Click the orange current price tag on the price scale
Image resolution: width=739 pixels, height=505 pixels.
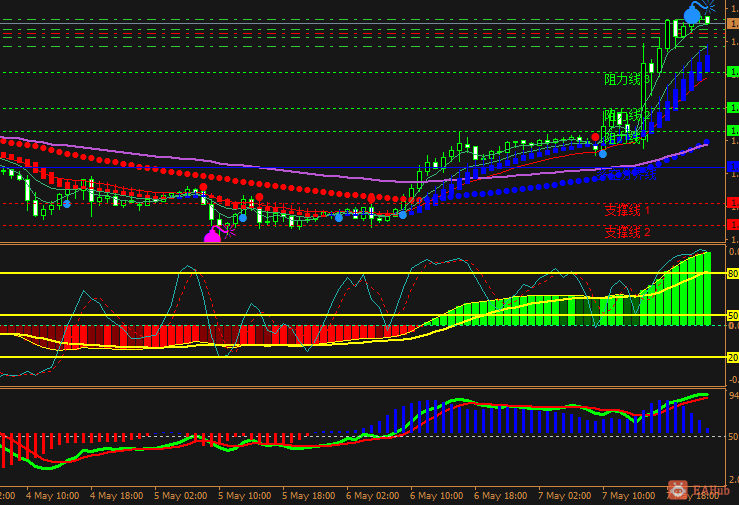(x=733, y=24)
